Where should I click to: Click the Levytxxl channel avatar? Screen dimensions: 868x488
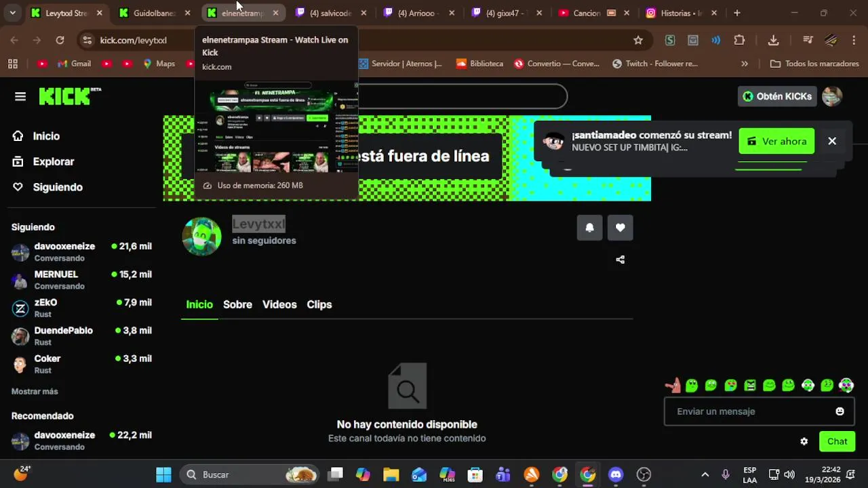[202, 236]
